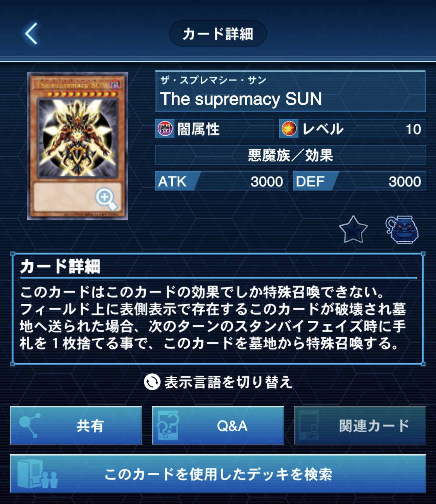Search decks using this card
436x504 pixels.
(x=218, y=474)
